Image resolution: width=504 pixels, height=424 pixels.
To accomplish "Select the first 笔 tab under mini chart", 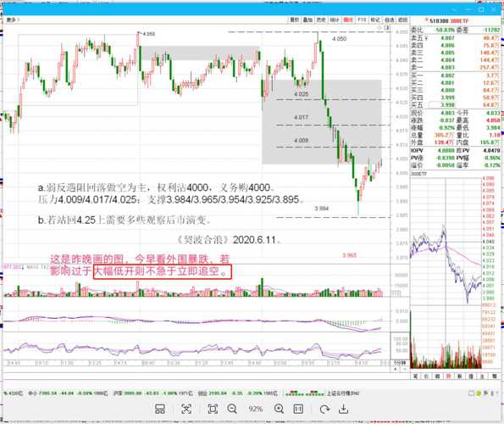I will pyautogui.click(x=415, y=376).
